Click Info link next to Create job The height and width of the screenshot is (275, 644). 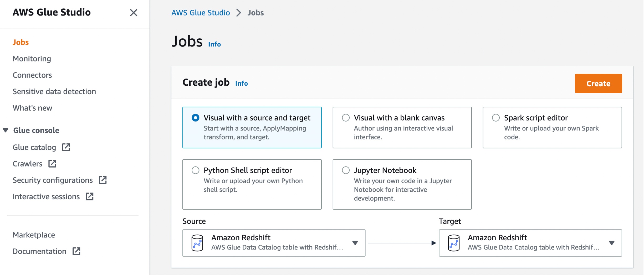point(242,83)
